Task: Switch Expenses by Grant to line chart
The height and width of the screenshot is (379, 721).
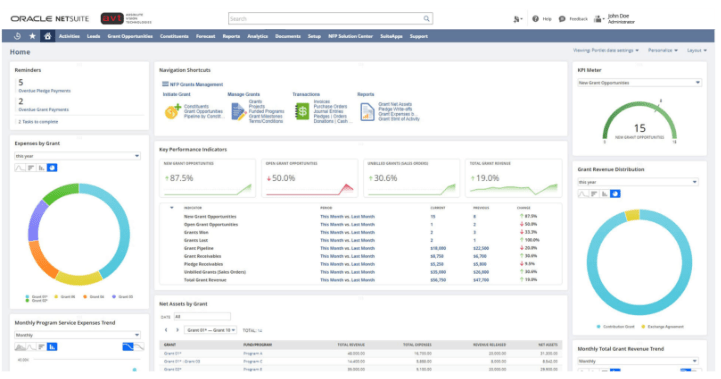Action: [x=20, y=168]
